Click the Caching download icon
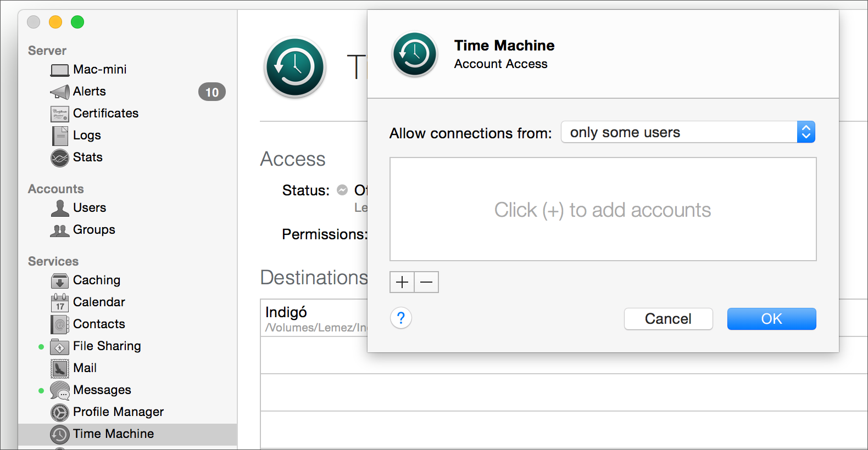Image resolution: width=868 pixels, height=450 pixels. point(59,280)
